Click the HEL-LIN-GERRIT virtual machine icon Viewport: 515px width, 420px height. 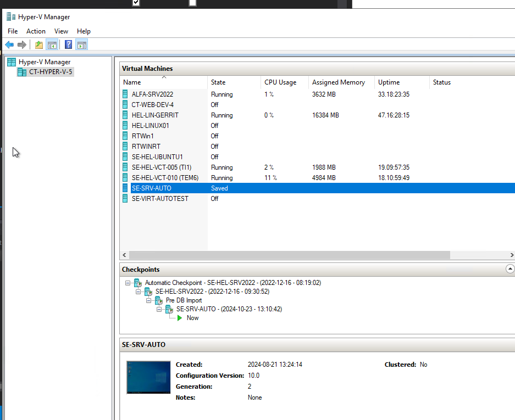click(126, 115)
